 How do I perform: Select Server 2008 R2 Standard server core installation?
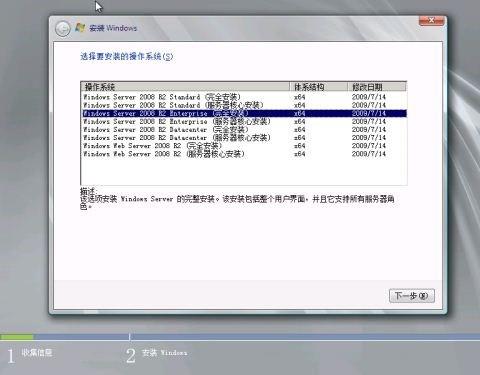244,105
